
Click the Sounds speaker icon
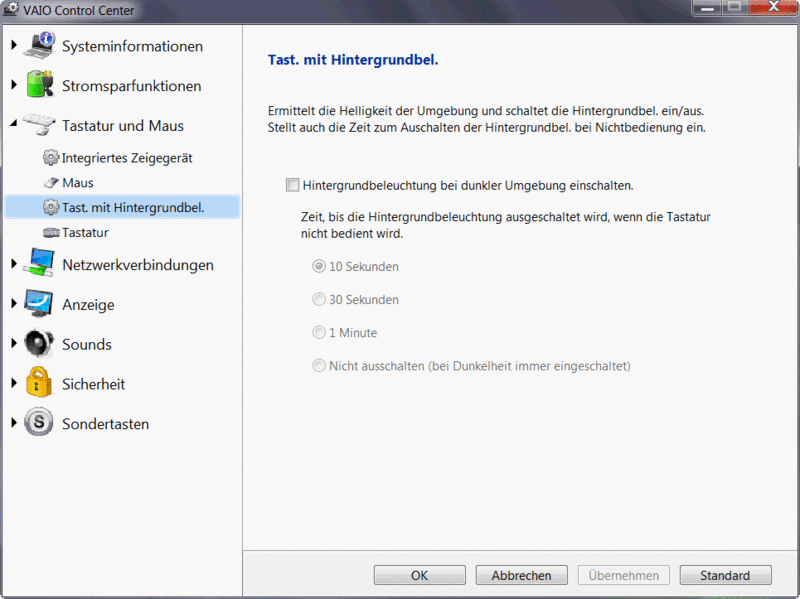[39, 343]
